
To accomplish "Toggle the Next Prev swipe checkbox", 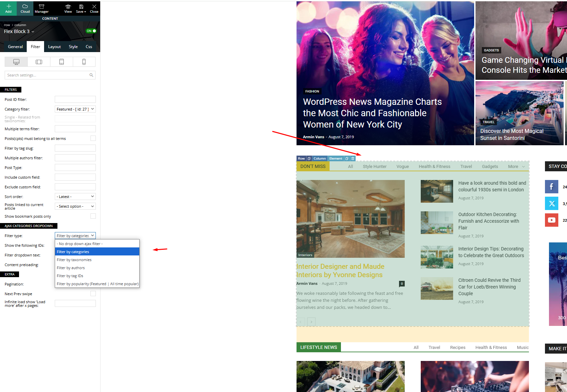I will [93, 293].
